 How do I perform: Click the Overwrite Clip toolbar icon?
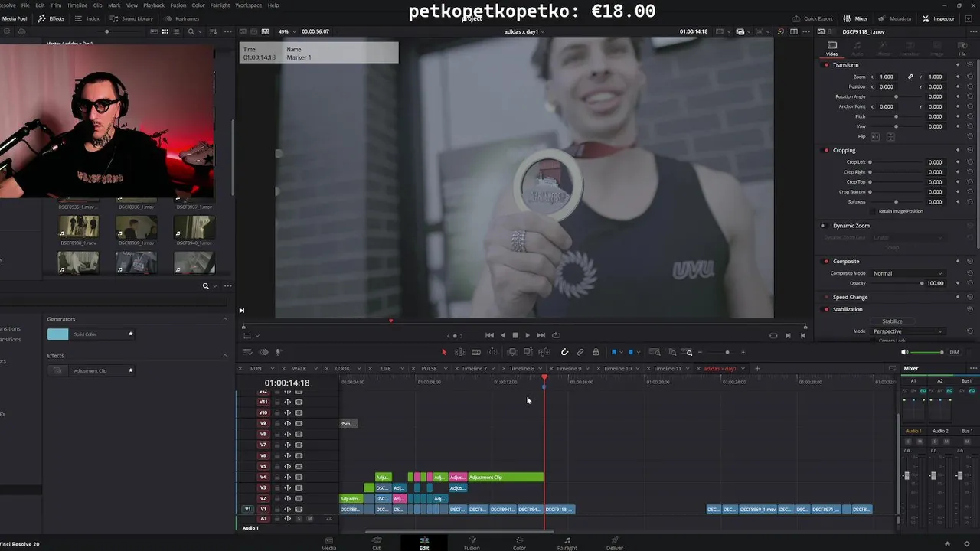(x=528, y=352)
